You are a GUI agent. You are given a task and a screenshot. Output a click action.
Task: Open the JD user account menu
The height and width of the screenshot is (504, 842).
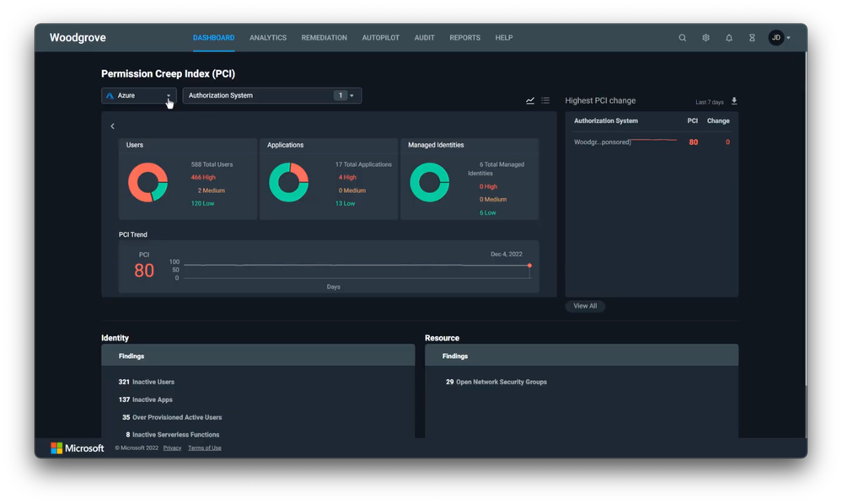[779, 38]
